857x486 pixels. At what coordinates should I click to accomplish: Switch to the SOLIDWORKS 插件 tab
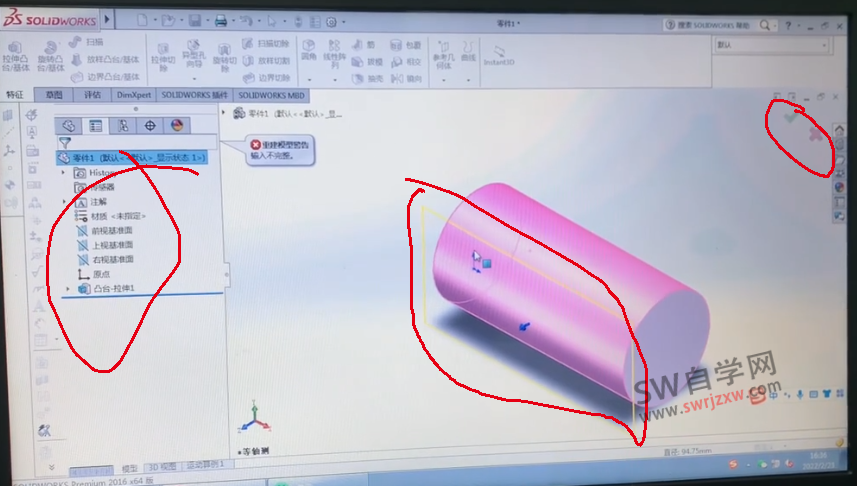click(195, 95)
